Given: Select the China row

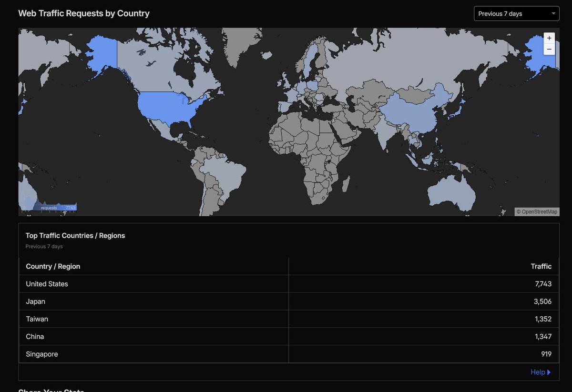Looking at the screenshot, I should [x=288, y=337].
